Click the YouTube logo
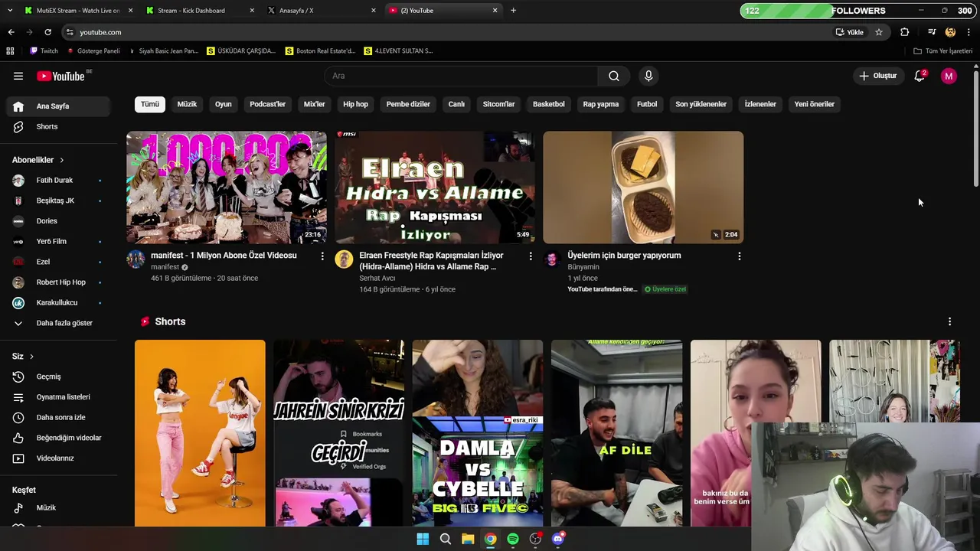This screenshot has width=980, height=551. (x=60, y=76)
